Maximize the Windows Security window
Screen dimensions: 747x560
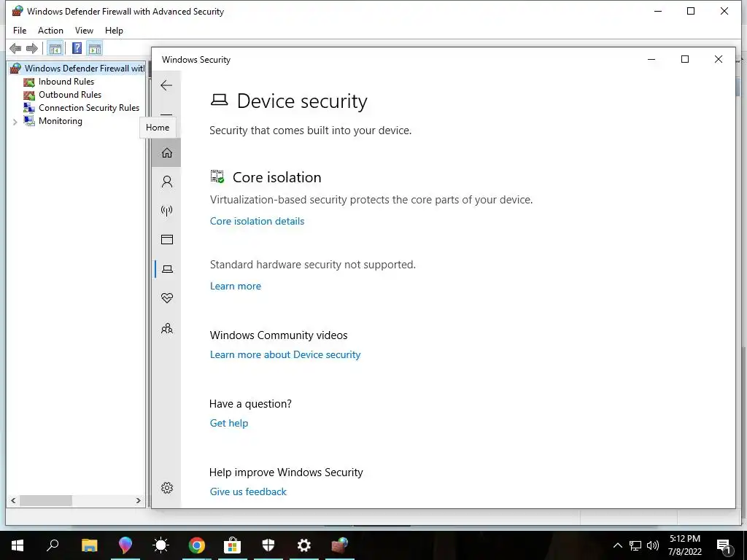coord(685,59)
